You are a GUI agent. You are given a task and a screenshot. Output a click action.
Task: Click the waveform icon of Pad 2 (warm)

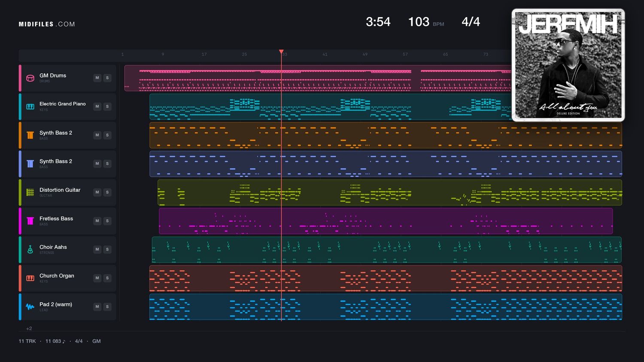[30, 307]
